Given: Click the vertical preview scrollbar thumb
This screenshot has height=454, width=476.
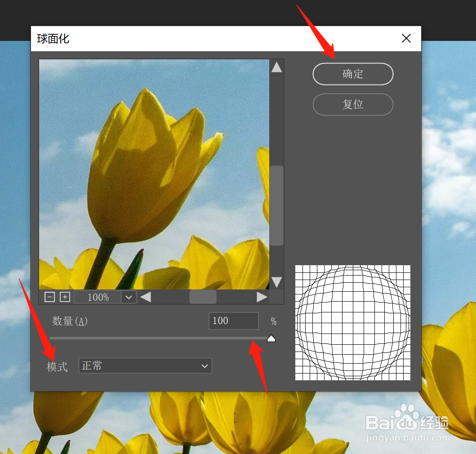Looking at the screenshot, I should click(276, 205).
